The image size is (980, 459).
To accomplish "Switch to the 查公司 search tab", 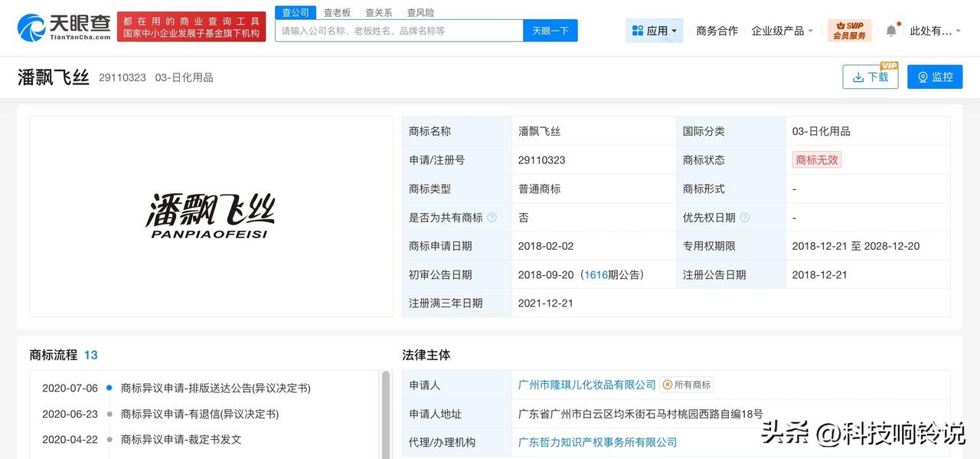I will coord(296,12).
